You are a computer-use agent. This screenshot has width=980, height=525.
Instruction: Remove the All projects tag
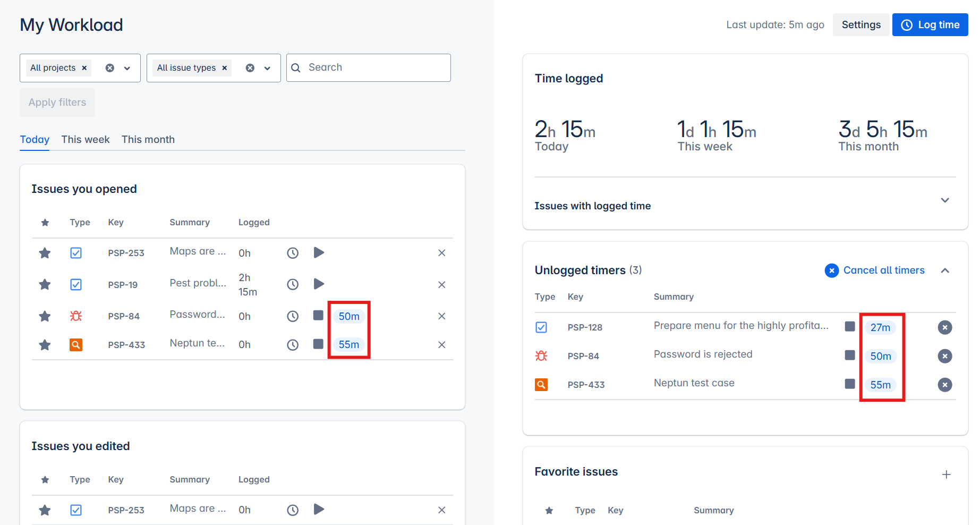(84, 68)
